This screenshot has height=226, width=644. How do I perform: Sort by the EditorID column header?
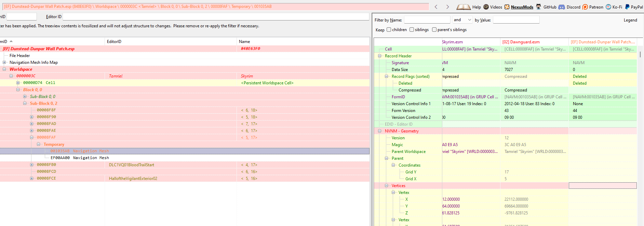coord(171,42)
